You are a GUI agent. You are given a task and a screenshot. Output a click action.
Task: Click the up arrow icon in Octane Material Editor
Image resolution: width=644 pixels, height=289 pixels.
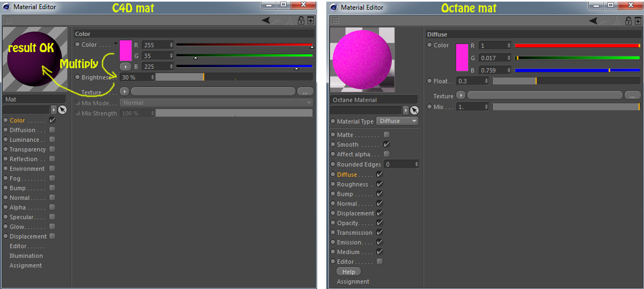click(617, 20)
